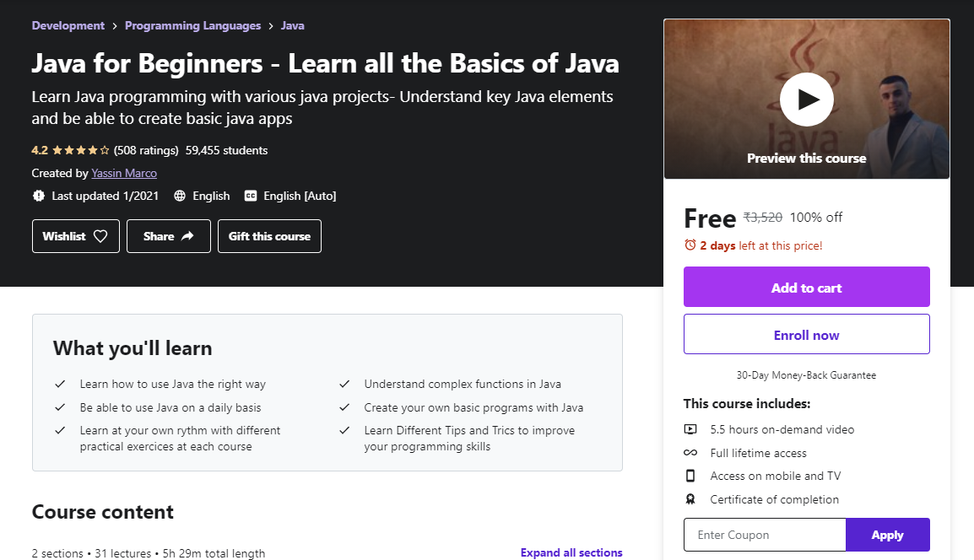Click the infinity lifetime access icon
974x560 pixels.
(690, 453)
